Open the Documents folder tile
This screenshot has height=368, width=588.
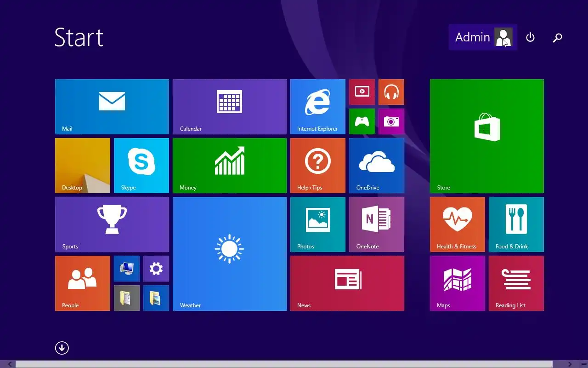[x=127, y=298]
